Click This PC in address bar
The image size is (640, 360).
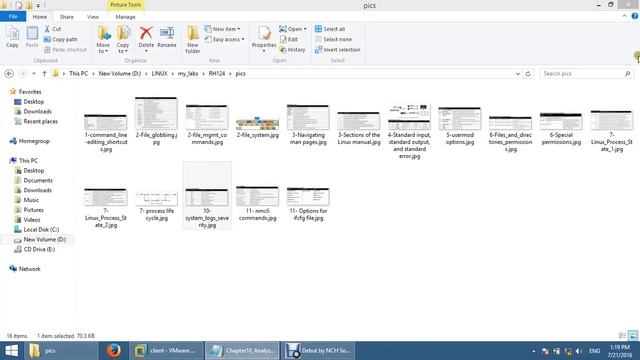tap(78, 73)
